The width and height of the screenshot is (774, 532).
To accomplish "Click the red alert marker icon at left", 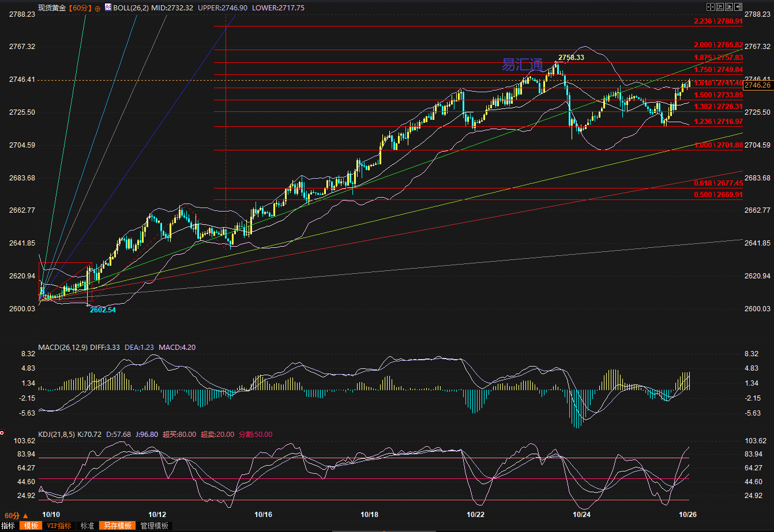I will point(2,432).
